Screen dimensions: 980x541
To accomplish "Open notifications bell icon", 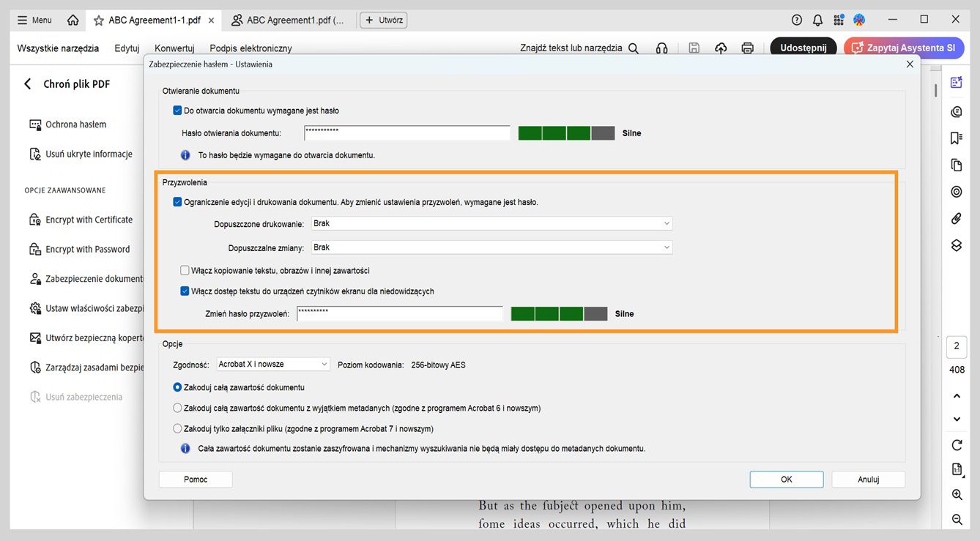I will click(817, 20).
